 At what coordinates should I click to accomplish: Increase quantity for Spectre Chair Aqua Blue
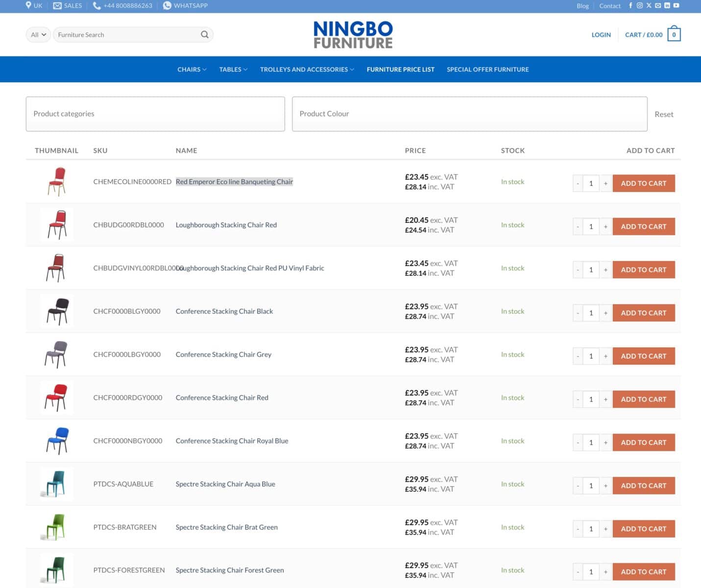[605, 486]
